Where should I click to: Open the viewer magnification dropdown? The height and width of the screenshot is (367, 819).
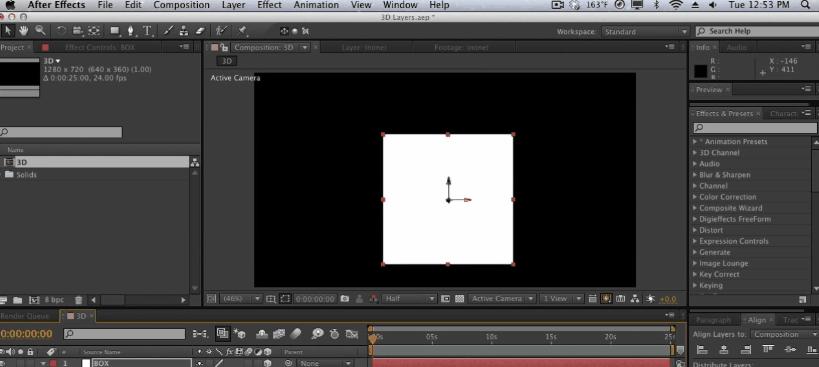tap(241, 299)
